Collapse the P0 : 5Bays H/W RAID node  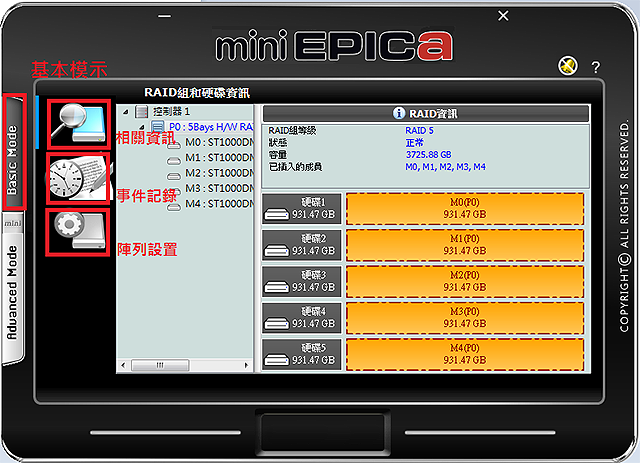tap(142, 127)
